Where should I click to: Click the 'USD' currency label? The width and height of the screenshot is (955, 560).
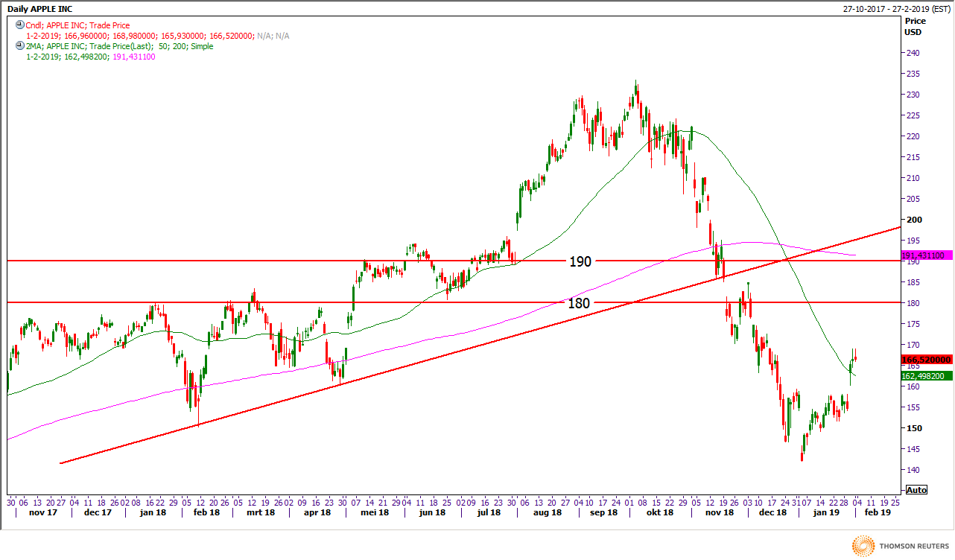[913, 32]
